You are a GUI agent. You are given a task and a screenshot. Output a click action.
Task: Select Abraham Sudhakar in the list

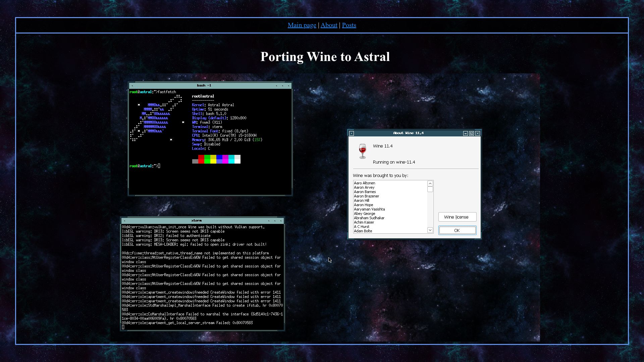pos(369,218)
